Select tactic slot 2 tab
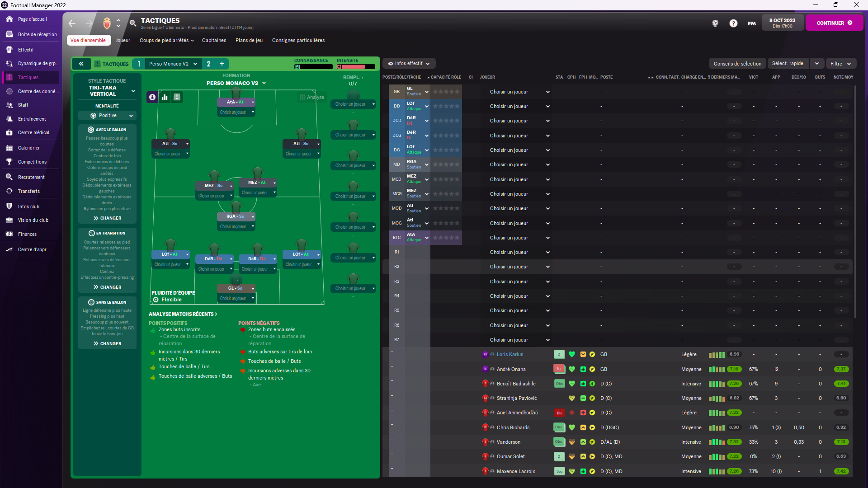The height and width of the screenshot is (488, 868). point(208,64)
